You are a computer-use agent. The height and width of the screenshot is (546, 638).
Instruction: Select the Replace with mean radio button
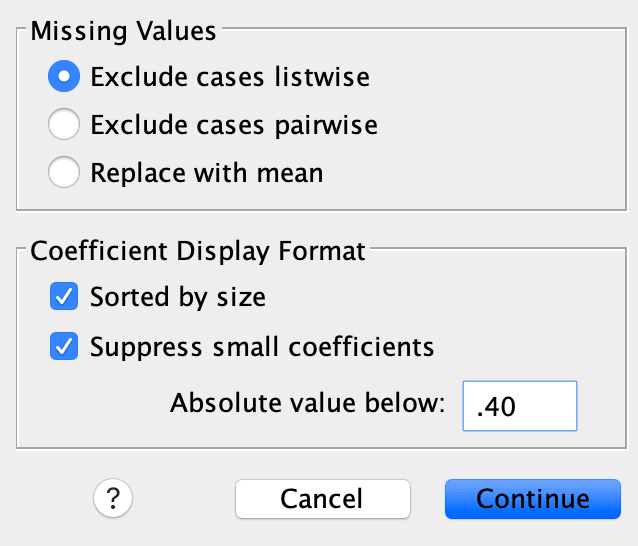coord(64,172)
